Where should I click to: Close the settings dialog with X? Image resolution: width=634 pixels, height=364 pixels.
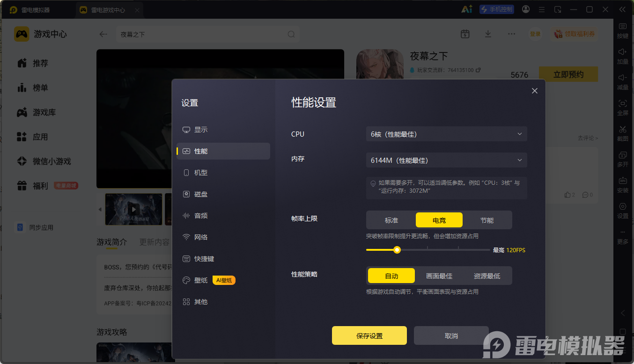click(535, 91)
